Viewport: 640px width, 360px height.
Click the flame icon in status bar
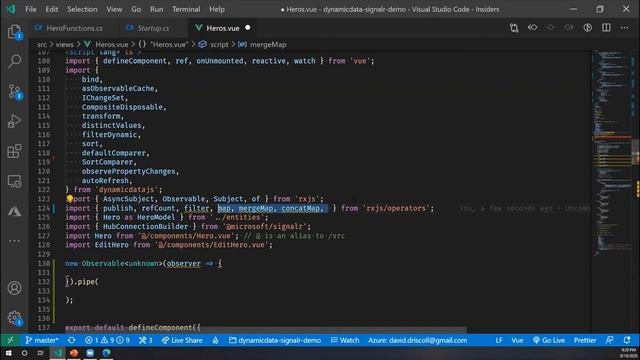tap(215, 340)
